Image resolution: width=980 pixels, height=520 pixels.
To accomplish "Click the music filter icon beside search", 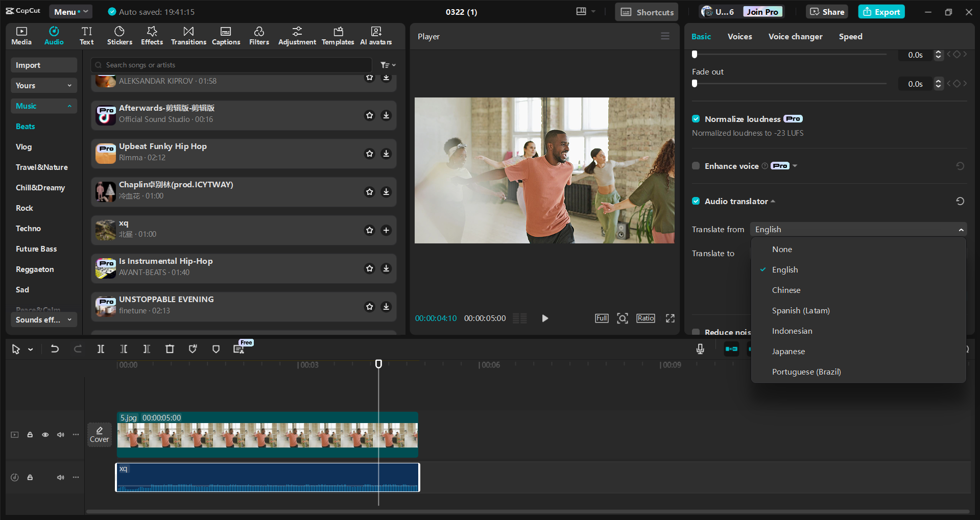I will tap(388, 65).
